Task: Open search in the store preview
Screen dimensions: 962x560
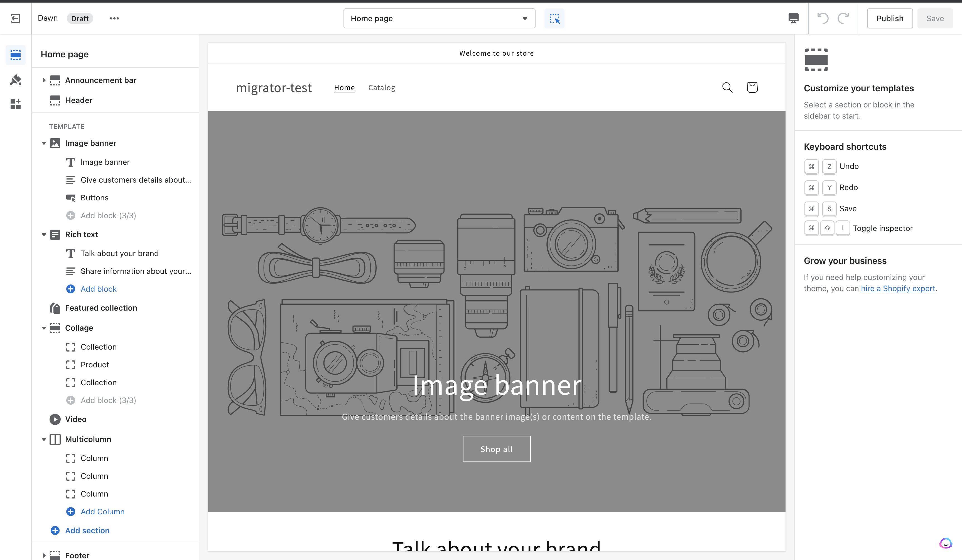Action: [727, 87]
